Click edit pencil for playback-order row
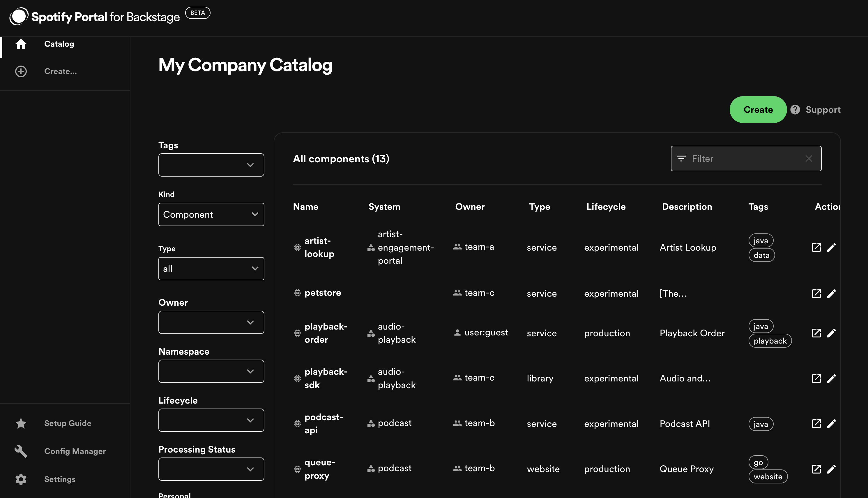 point(831,333)
